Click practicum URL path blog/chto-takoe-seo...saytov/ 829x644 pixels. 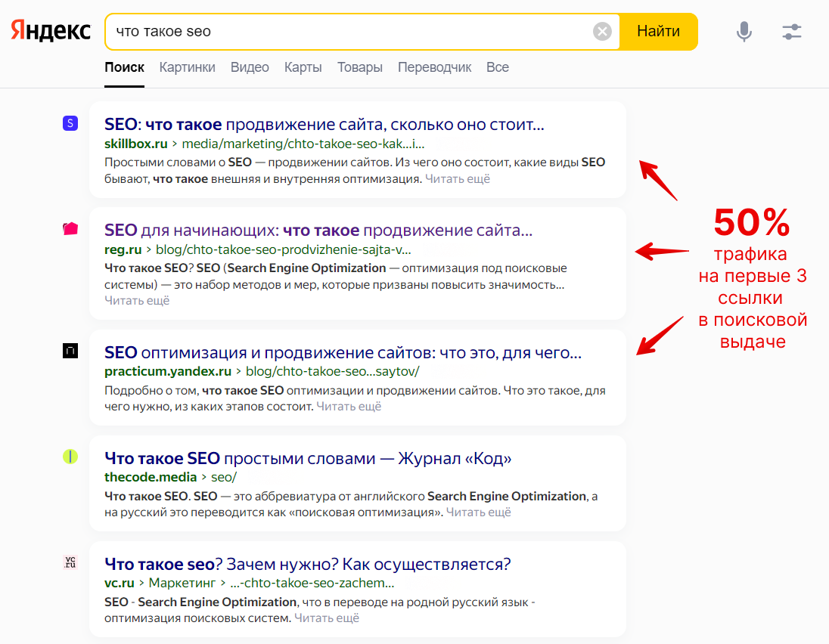[333, 371]
